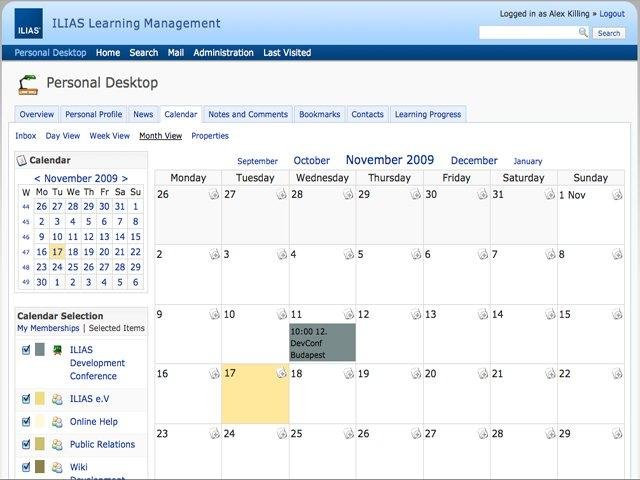
Task: Open Mail in main menu
Action: point(176,53)
